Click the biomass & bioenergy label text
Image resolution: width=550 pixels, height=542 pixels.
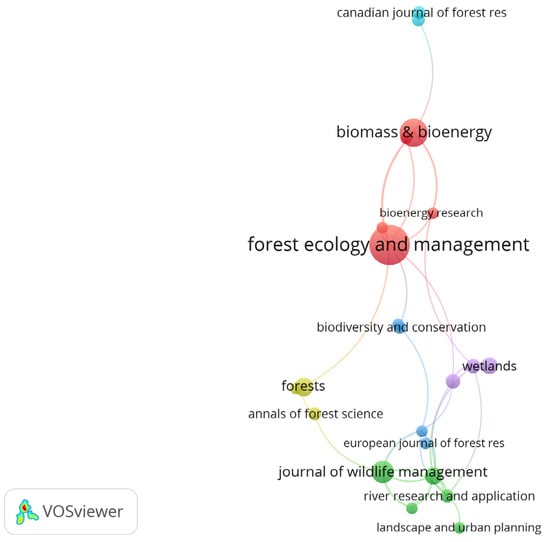[414, 132]
